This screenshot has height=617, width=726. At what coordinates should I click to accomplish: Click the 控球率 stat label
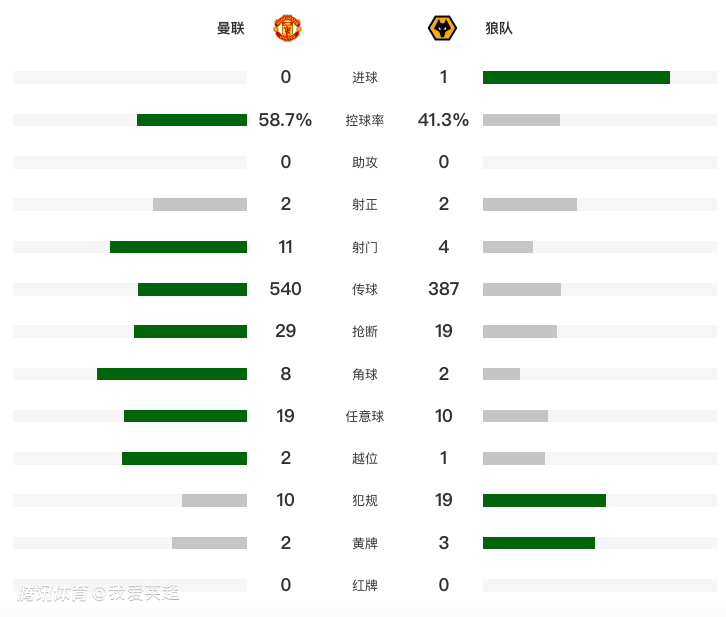tap(365, 120)
